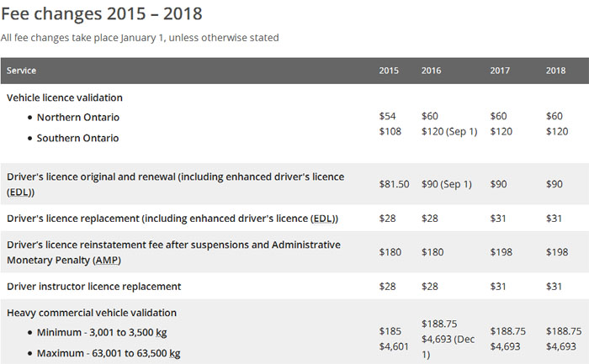This screenshot has width=589, height=364.
Task: Click the Maximum 63,001 to 63,500 kg item
Action: [x=109, y=353]
